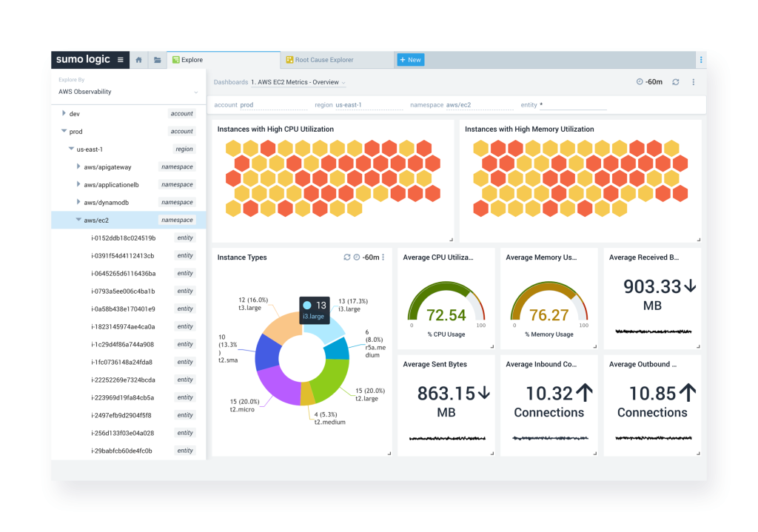Expand the dev account tree node
Viewport: 758px width, 532px height.
(63, 113)
